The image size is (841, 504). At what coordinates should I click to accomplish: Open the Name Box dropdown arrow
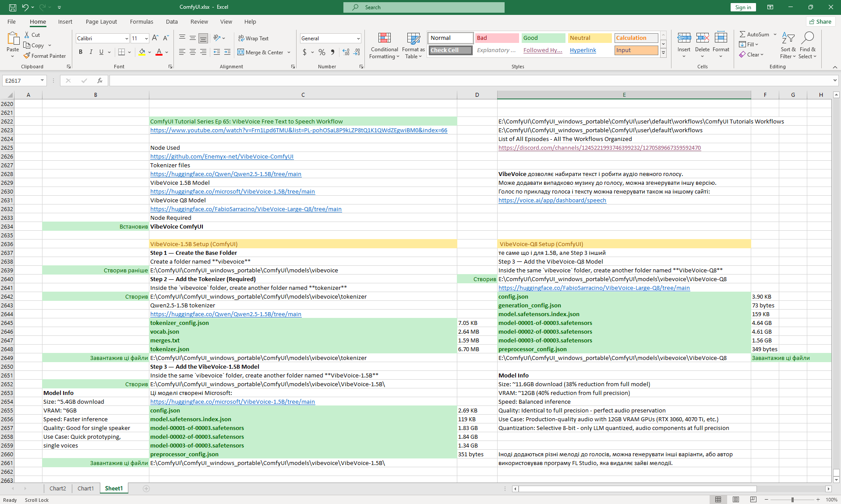tap(42, 81)
